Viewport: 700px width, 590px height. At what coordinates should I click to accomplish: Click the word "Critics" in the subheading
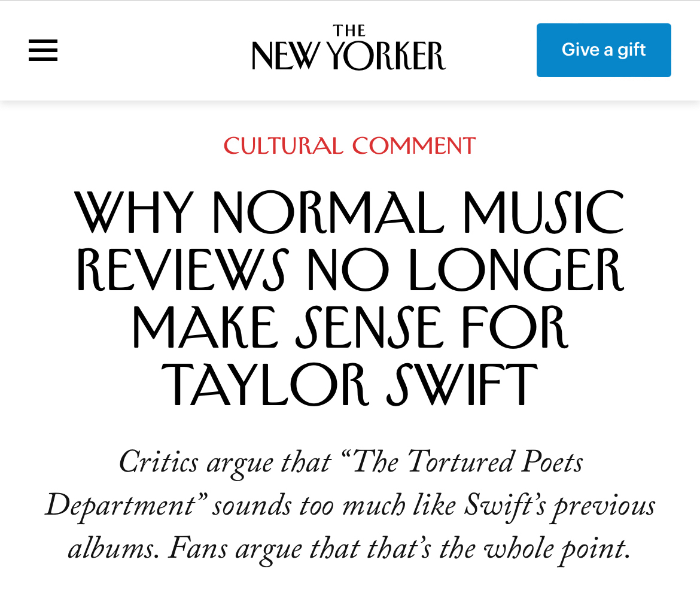(159, 463)
